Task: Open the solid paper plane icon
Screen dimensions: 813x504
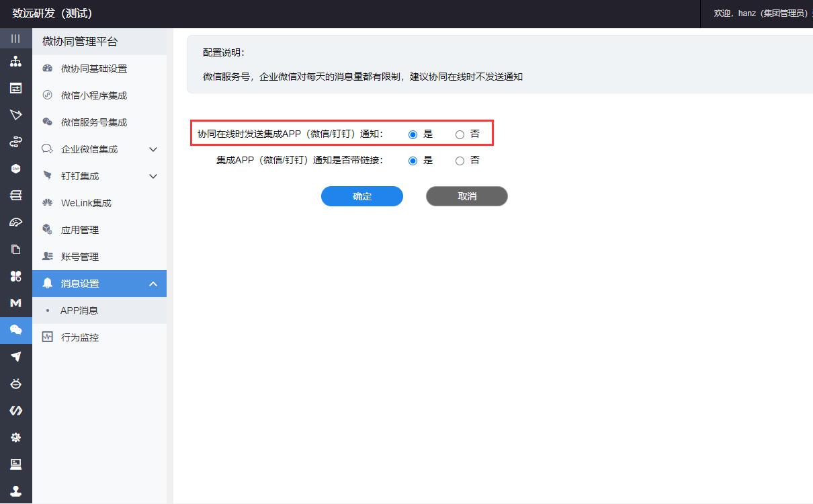Action: [15, 357]
